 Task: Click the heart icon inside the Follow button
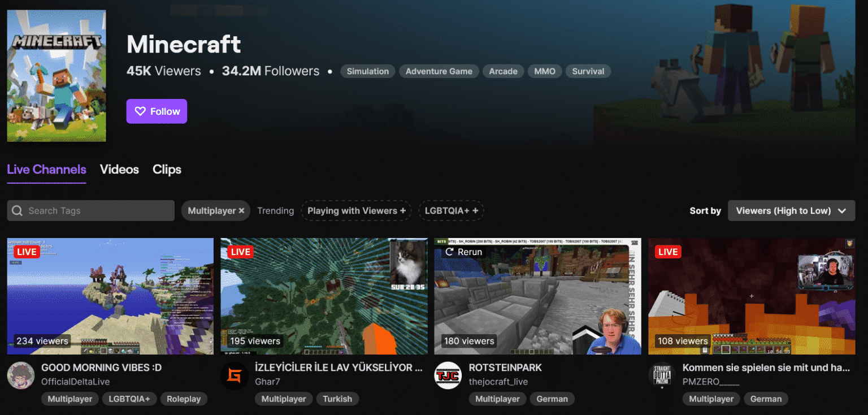140,111
